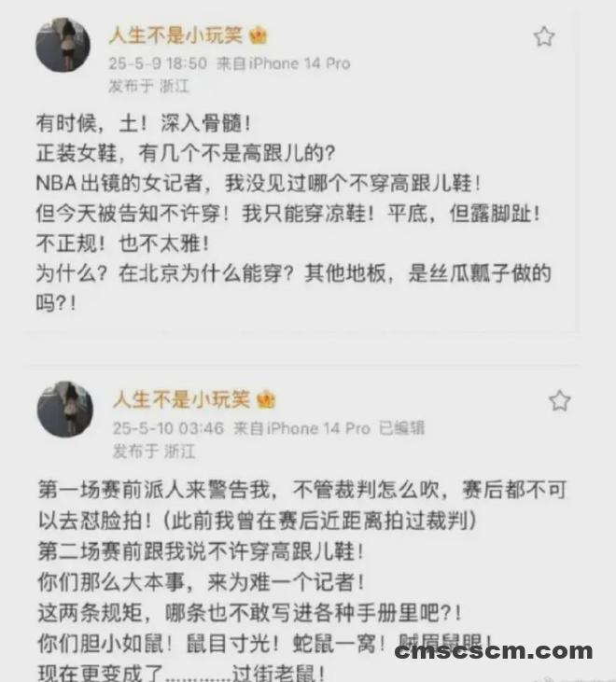Click the star icon on the 03:46 post
This screenshot has width=616, height=682.
[x=559, y=400]
